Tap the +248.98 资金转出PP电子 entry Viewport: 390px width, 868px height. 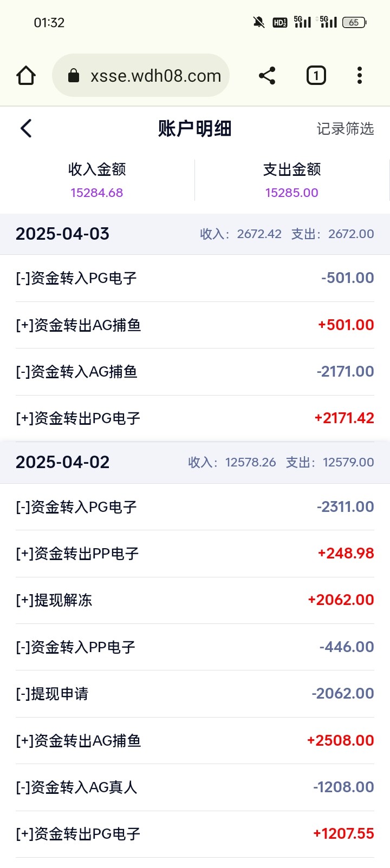click(195, 554)
